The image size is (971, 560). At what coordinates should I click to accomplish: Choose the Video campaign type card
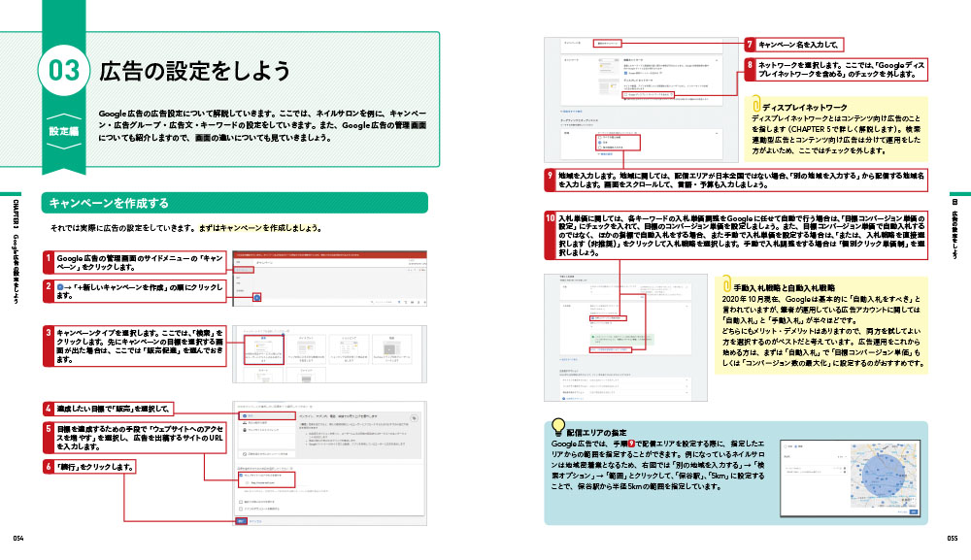click(391, 349)
